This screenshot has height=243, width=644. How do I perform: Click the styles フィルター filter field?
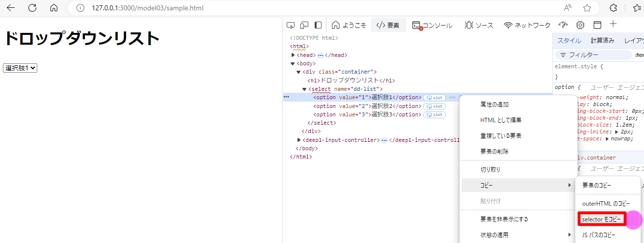click(594, 55)
